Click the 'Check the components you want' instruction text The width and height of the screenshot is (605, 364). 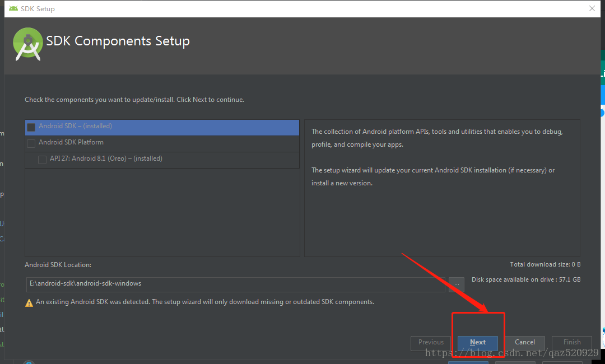pyautogui.click(x=134, y=100)
